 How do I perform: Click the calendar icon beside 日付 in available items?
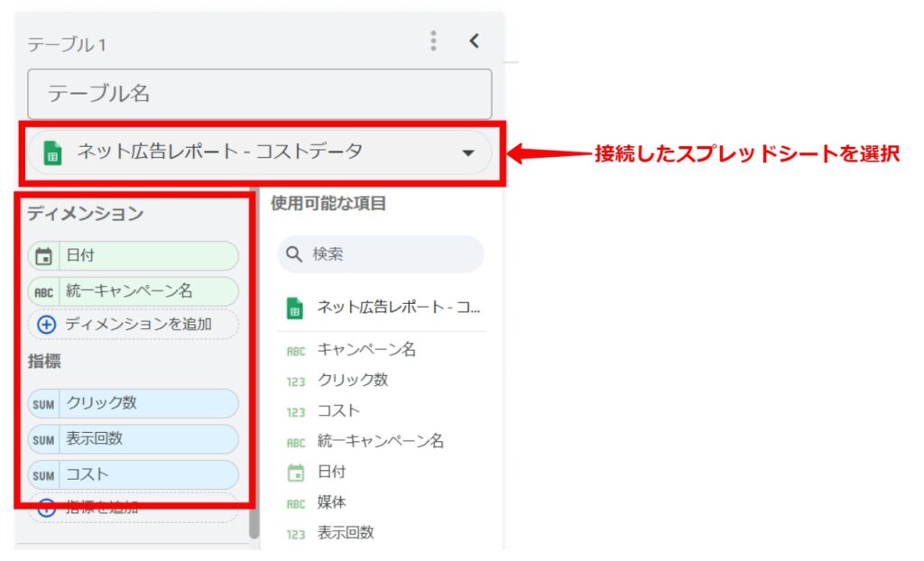(295, 472)
